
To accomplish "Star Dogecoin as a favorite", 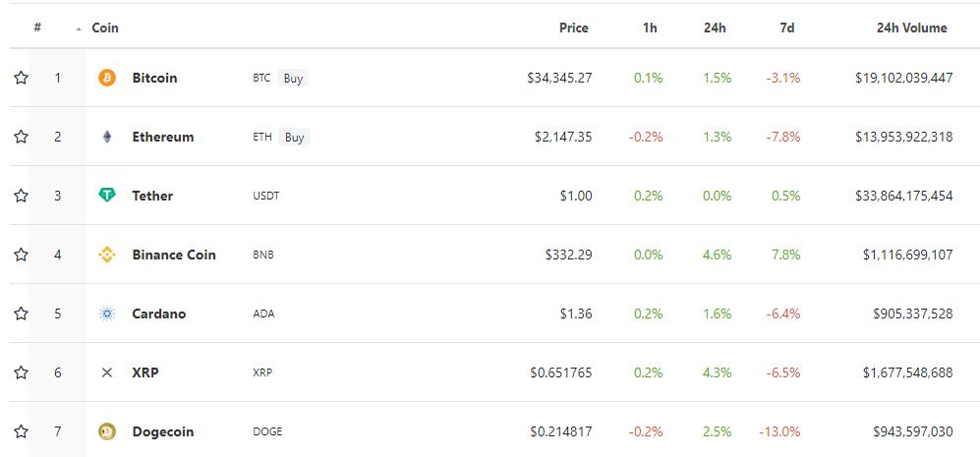I will point(22,431).
